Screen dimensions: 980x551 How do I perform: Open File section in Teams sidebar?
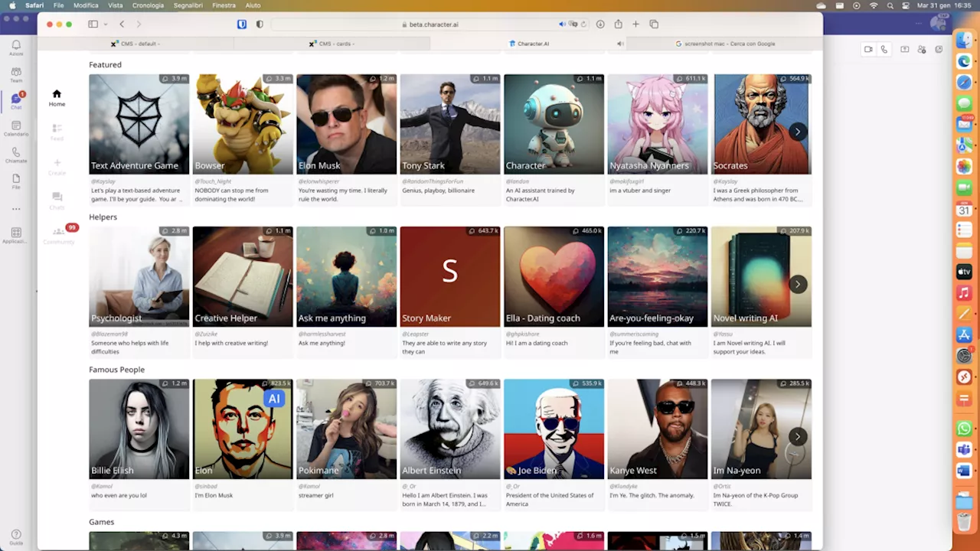(x=16, y=181)
